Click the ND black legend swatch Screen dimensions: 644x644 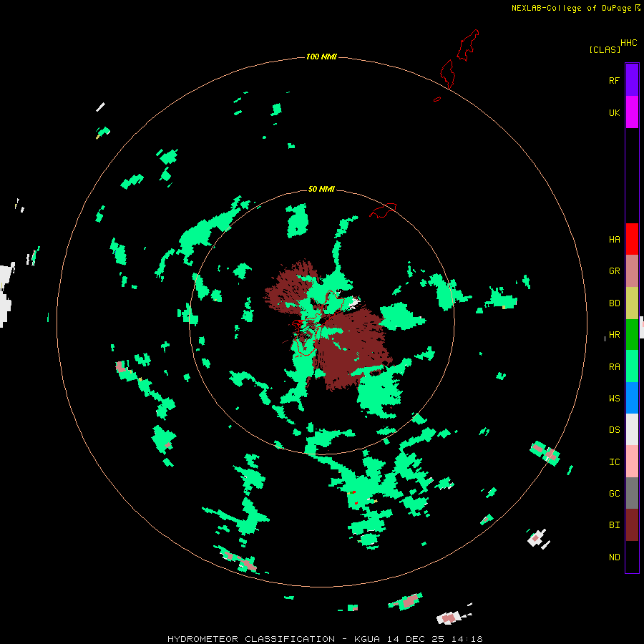(x=632, y=557)
